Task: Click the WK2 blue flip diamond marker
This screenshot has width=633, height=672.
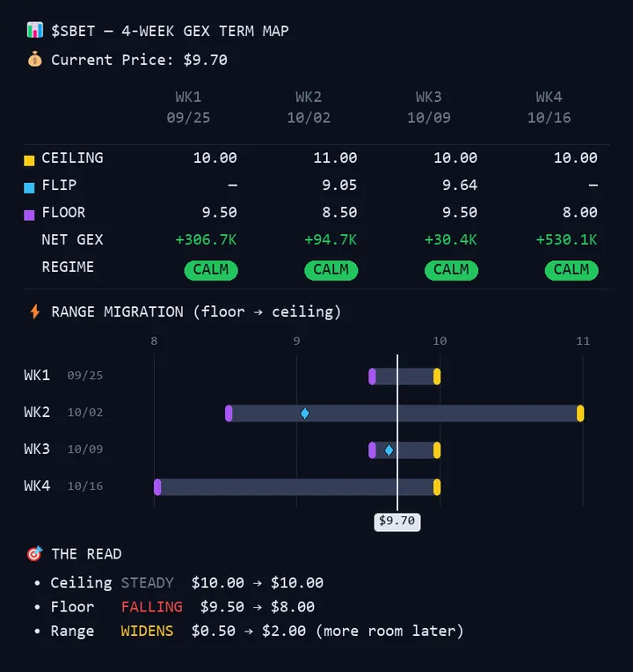Action: (304, 413)
